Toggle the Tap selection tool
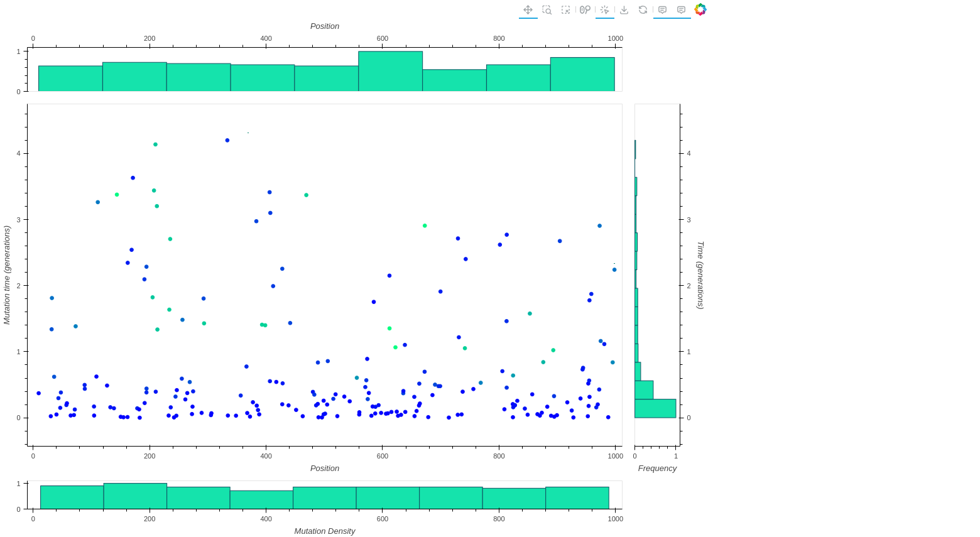The height and width of the screenshot is (537, 980). [605, 10]
